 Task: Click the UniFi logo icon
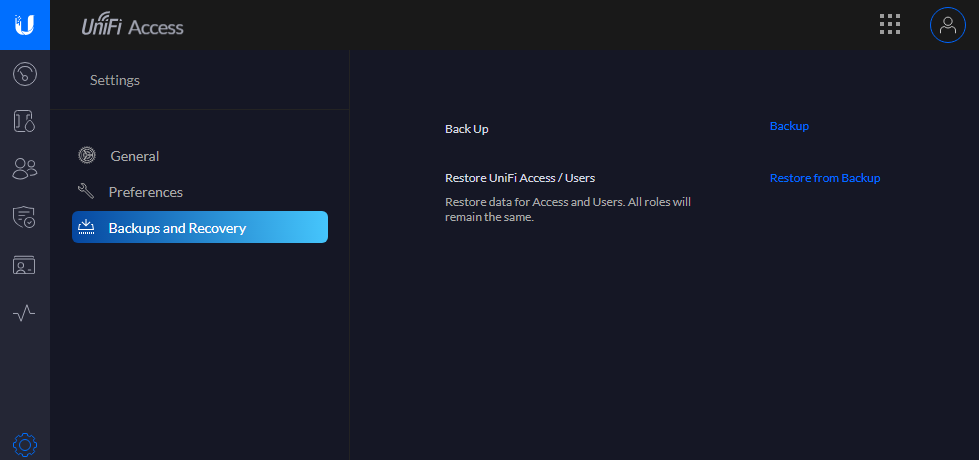click(x=25, y=25)
